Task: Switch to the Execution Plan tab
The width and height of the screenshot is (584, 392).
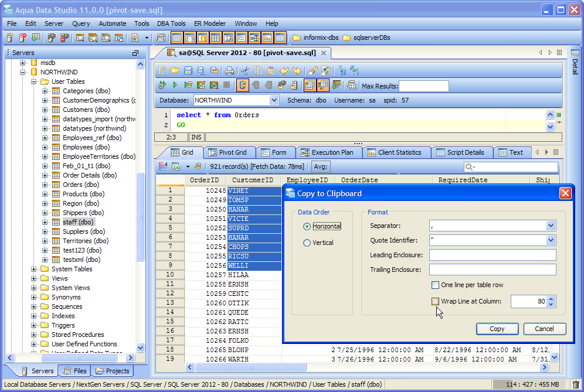Action: (327, 152)
